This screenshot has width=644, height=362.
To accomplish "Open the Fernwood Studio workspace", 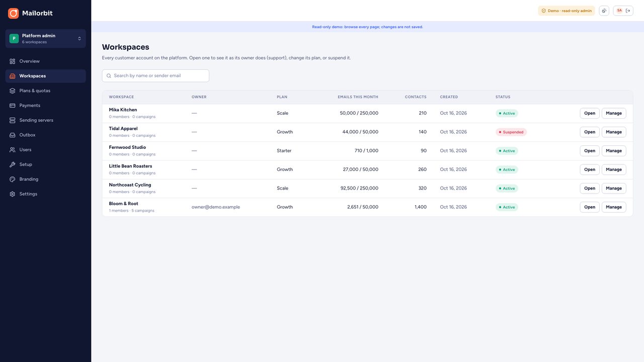I will tap(590, 151).
